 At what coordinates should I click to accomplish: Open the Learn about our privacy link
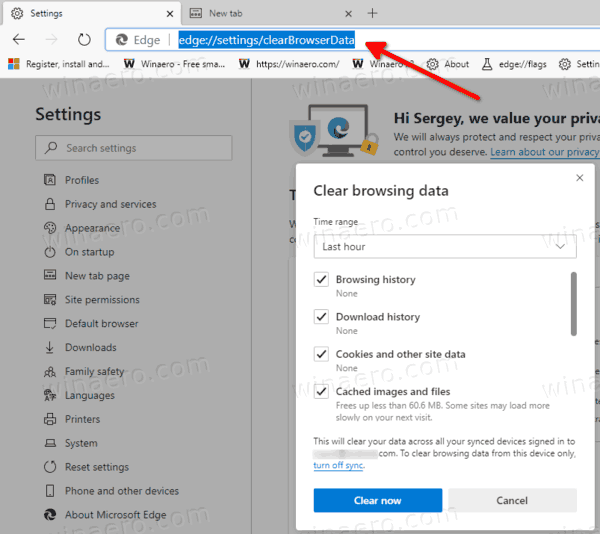point(545,152)
